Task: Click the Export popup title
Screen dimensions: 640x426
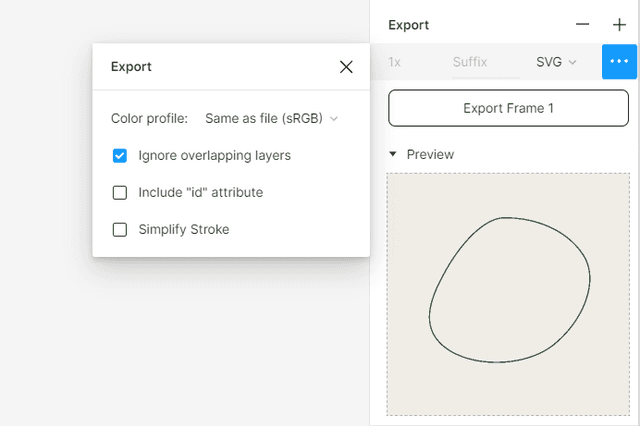Action: tap(131, 67)
